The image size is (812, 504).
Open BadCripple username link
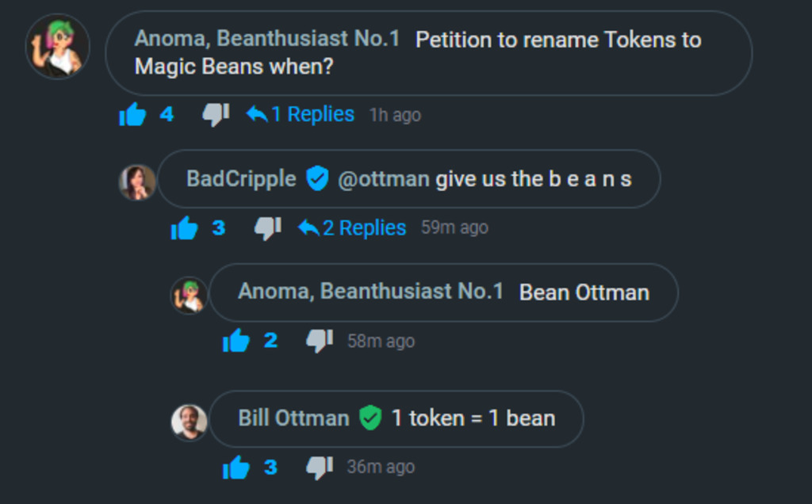pyautogui.click(x=241, y=179)
